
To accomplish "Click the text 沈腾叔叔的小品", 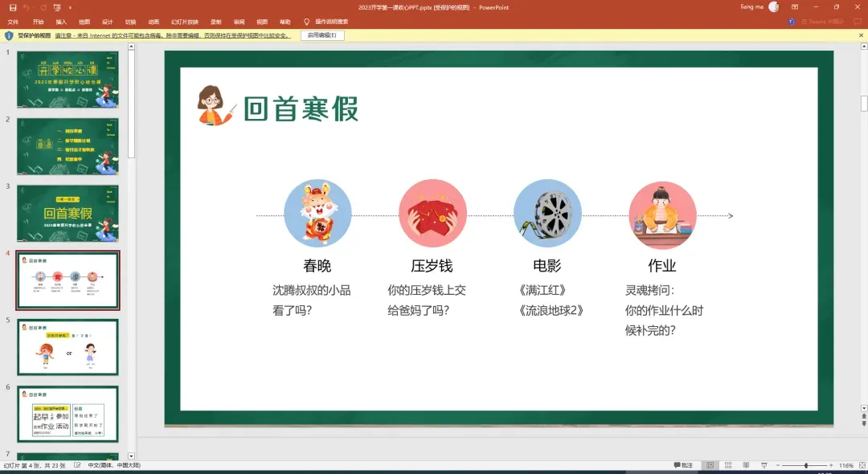I will [312, 290].
